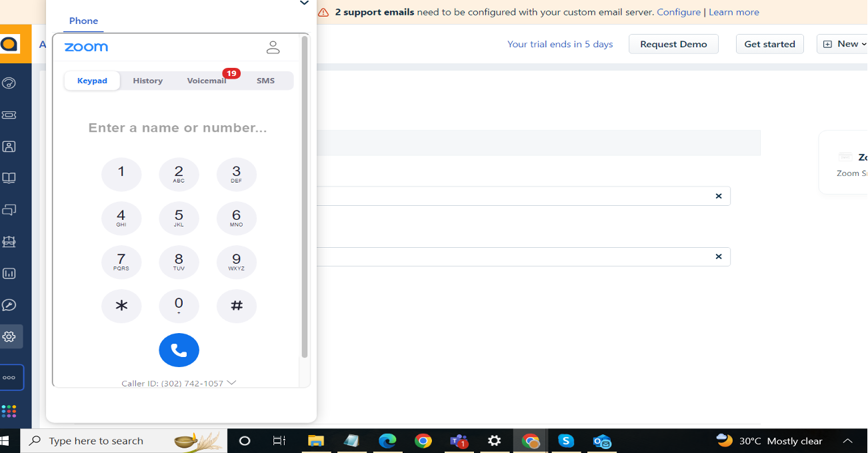Open the colorful apps grid icon
Viewport: 868px width, 453px height.
9,411
